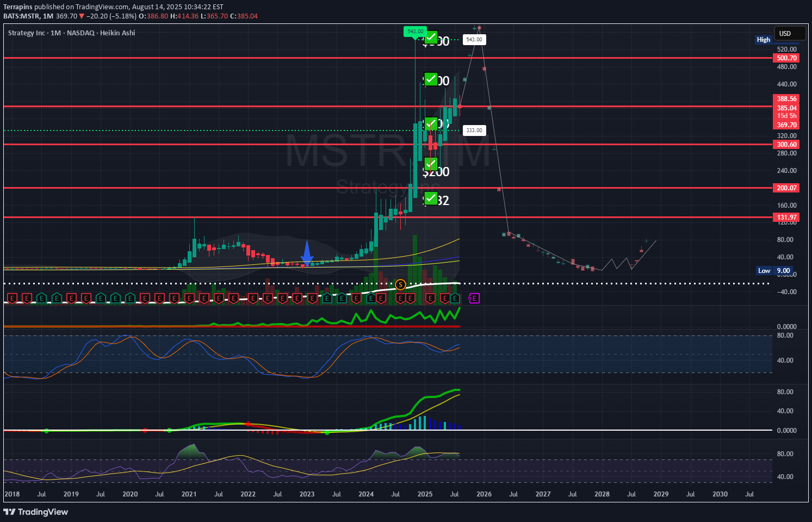Image resolution: width=812 pixels, height=522 pixels.
Task: Click the 520.00 price axis value
Action: pyautogui.click(x=787, y=49)
